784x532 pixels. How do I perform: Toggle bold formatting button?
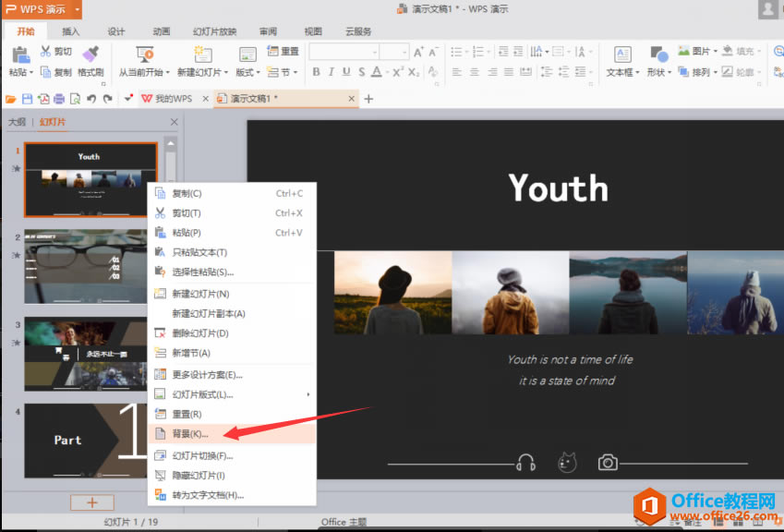(316, 72)
